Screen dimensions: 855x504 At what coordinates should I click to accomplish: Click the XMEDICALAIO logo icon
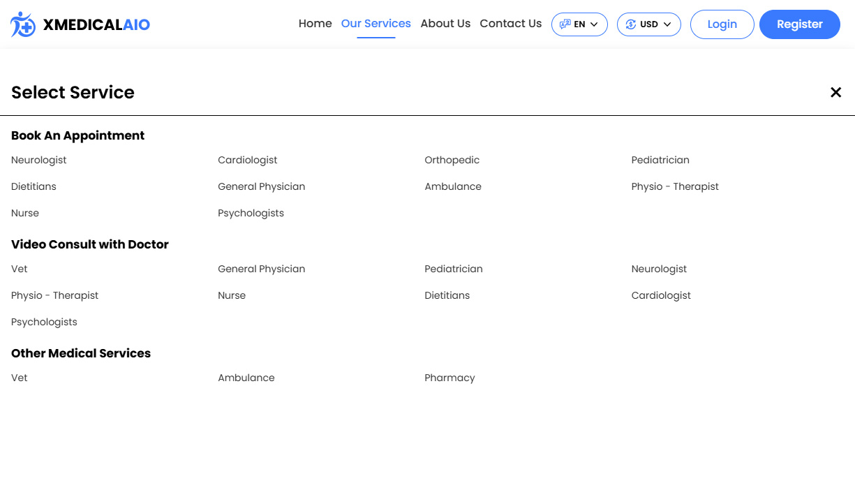pos(22,23)
